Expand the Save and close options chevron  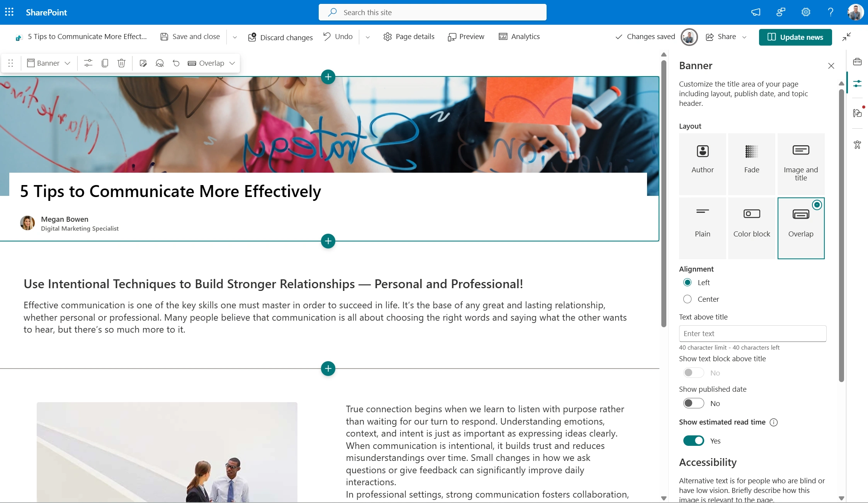pos(234,37)
